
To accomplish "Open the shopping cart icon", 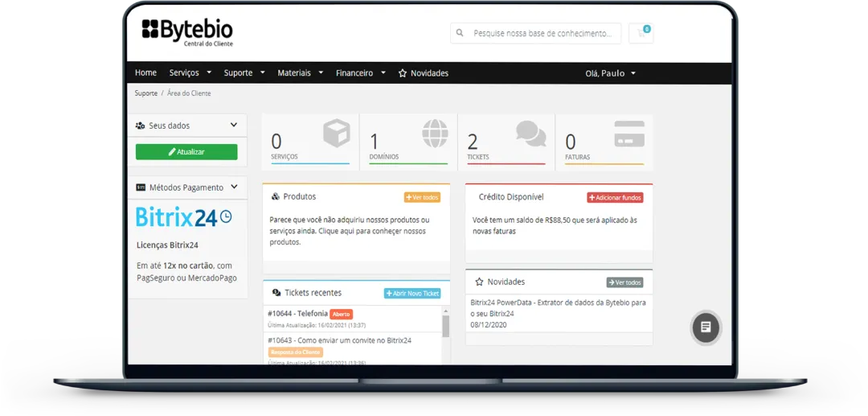I will coord(641,33).
